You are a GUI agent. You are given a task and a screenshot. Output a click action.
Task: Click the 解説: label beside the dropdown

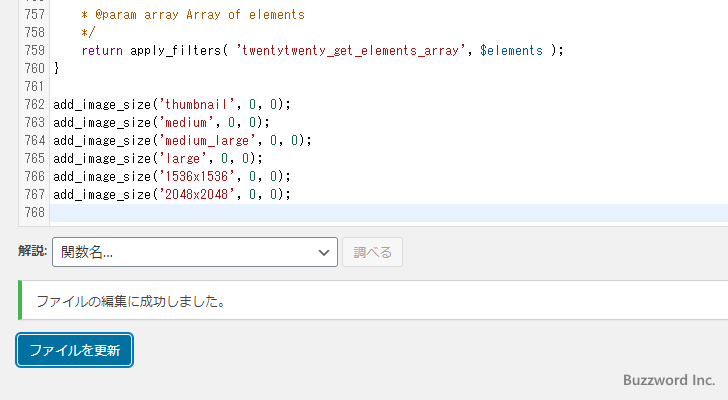tap(32, 252)
